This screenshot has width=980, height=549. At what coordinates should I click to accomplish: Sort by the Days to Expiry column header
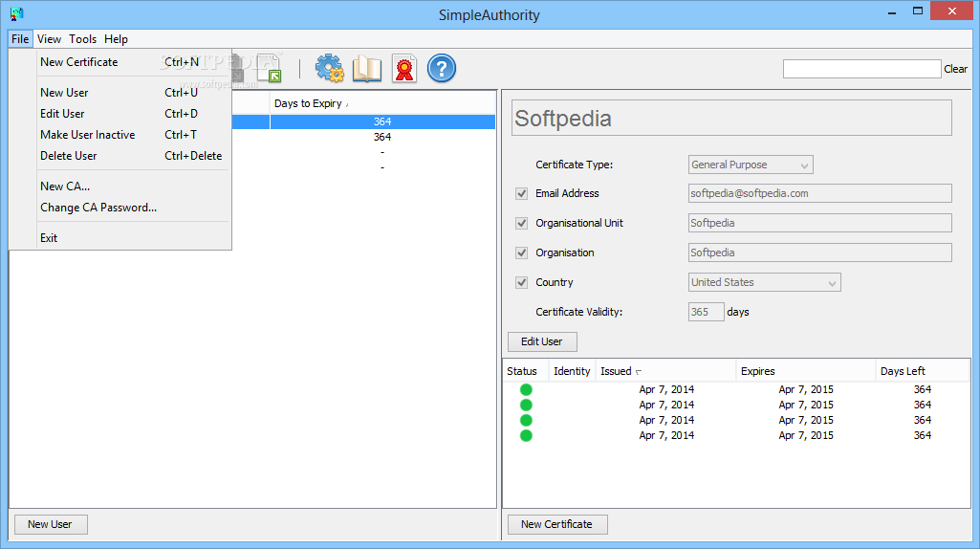pyautogui.click(x=382, y=103)
